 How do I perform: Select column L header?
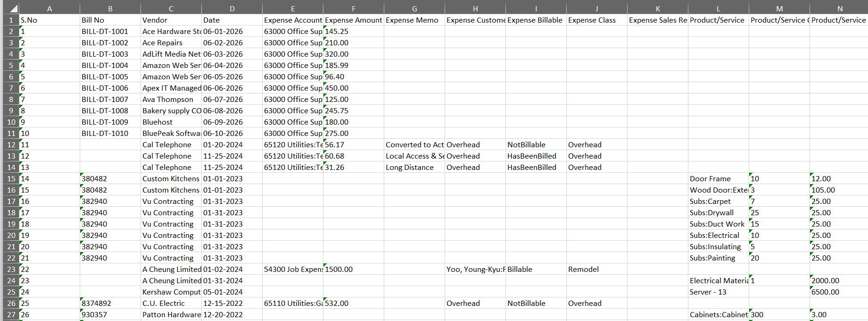(719, 8)
